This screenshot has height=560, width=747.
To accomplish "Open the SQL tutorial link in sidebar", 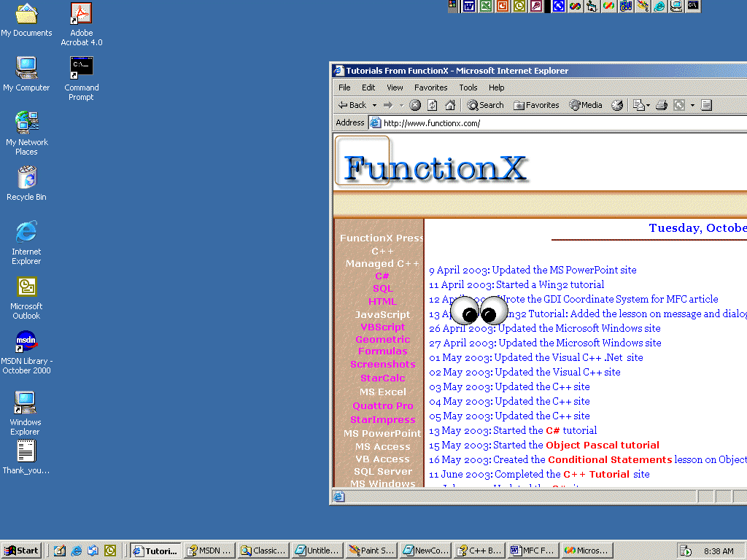I will coord(382,289).
